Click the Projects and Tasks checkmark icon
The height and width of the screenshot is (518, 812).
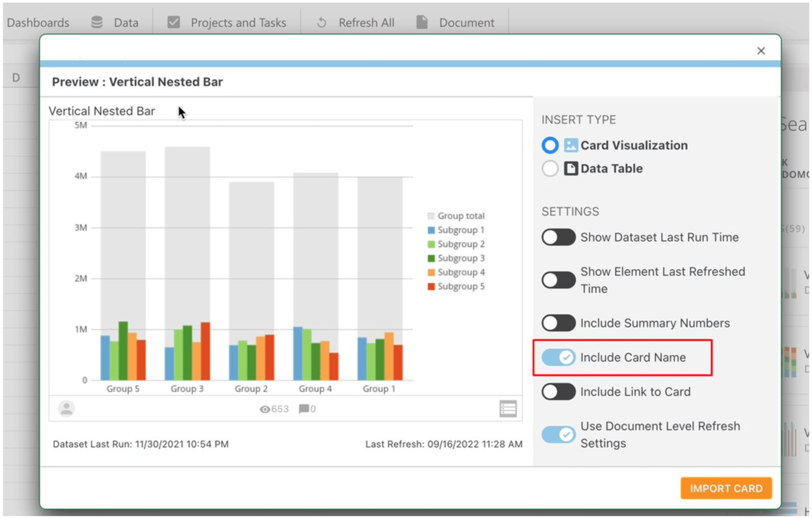(173, 22)
